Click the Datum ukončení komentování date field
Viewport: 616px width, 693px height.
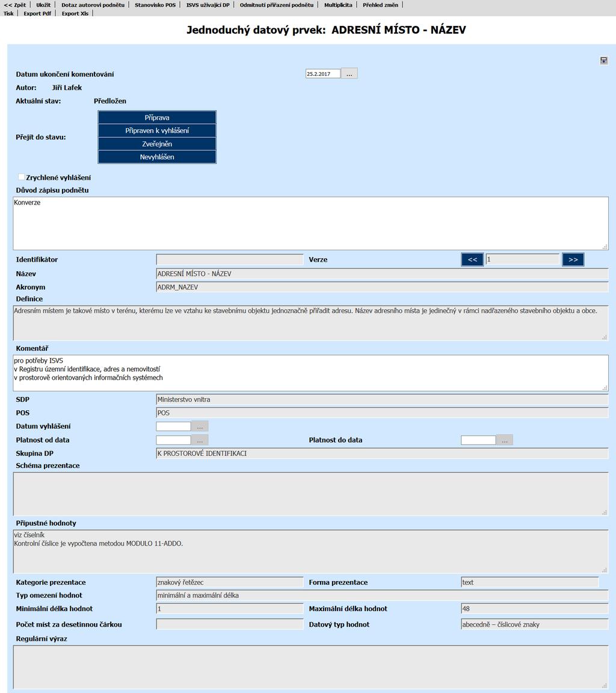click(323, 74)
